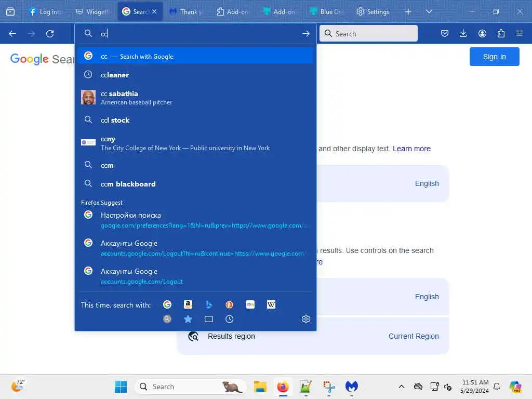Search this time with eBay icon

(x=250, y=304)
